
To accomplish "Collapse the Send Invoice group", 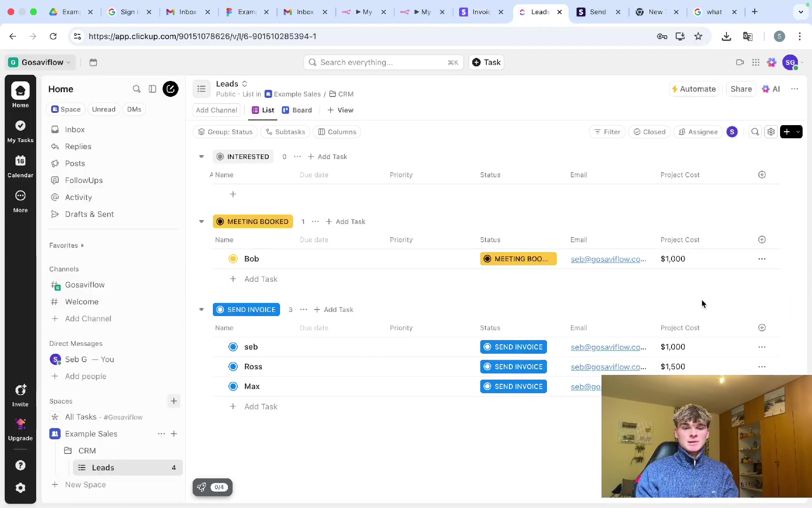I will pos(202,310).
